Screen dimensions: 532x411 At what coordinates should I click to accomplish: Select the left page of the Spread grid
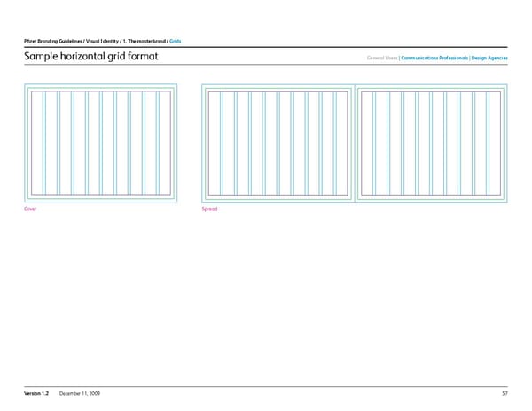[x=278, y=143]
